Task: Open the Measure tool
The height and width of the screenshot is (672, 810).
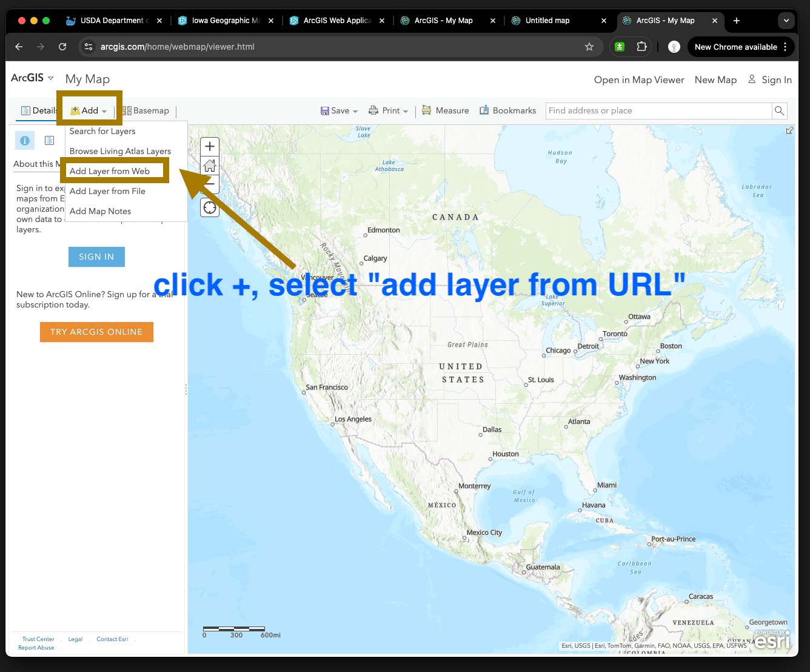Action: click(x=445, y=110)
